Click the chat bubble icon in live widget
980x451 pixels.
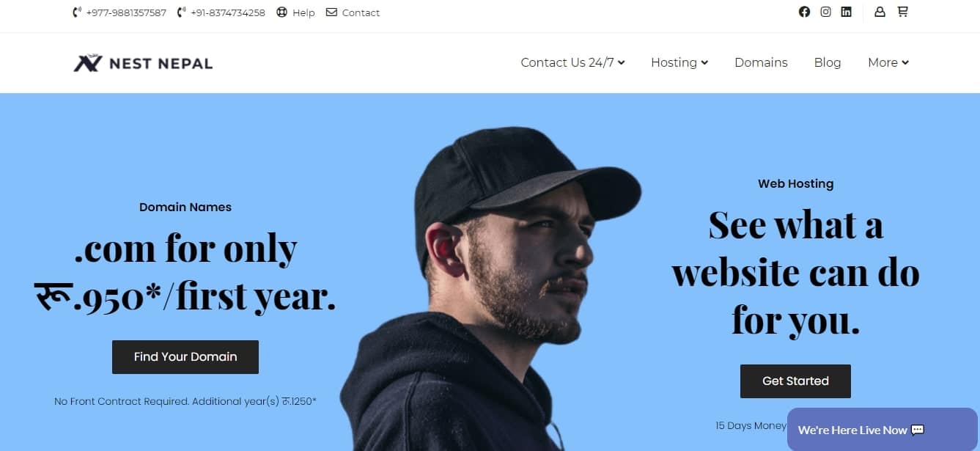(918, 430)
